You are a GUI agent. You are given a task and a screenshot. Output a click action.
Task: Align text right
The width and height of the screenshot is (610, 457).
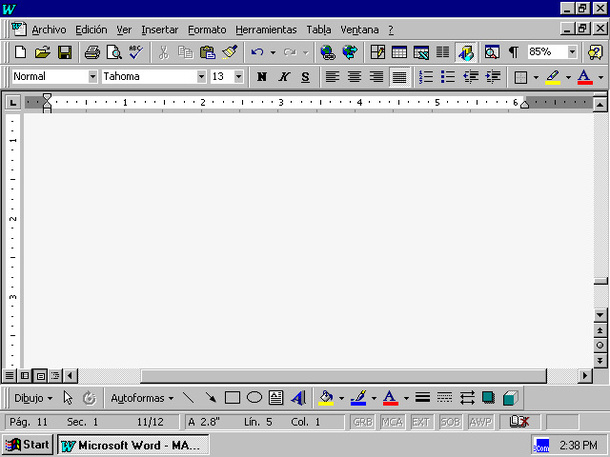[x=376, y=77]
